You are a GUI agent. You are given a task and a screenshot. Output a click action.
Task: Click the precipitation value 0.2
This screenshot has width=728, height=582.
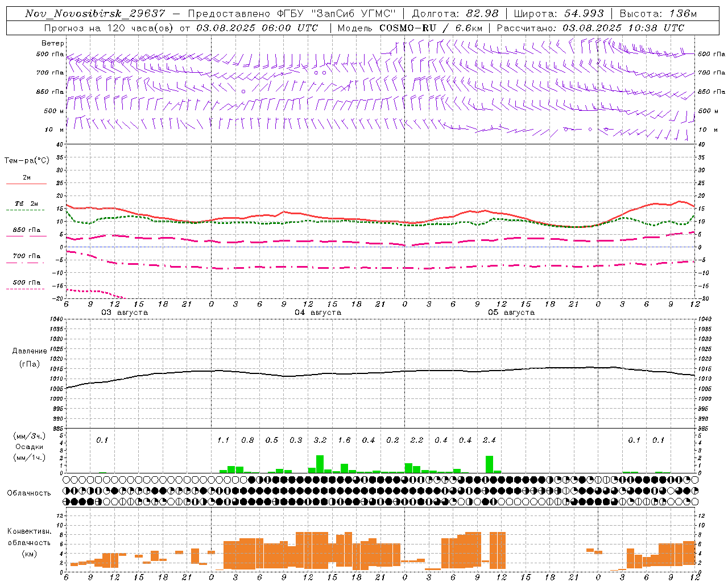[392, 440]
